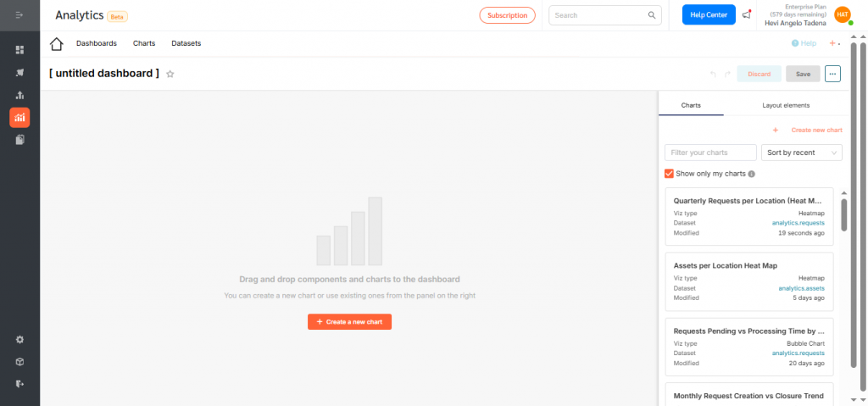This screenshot has height=406, width=868.
Task: Click the HAT user avatar
Action: coord(842,14)
